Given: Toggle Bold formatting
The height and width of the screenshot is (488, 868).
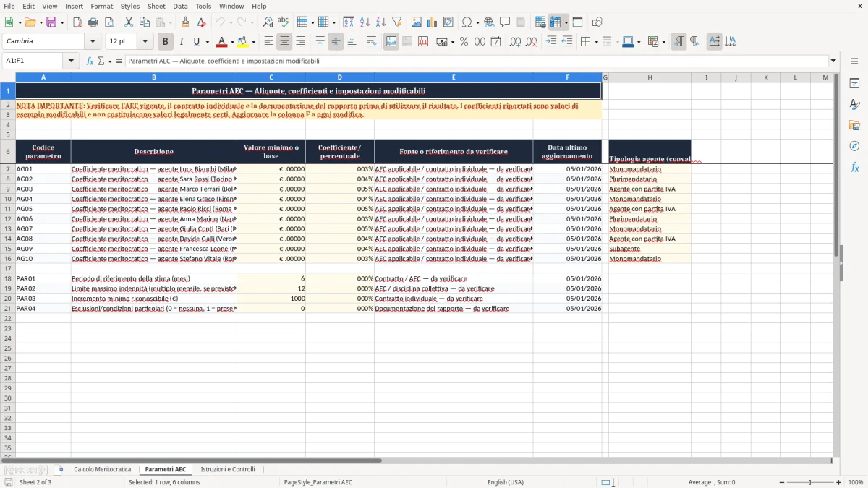Looking at the screenshot, I should point(165,42).
